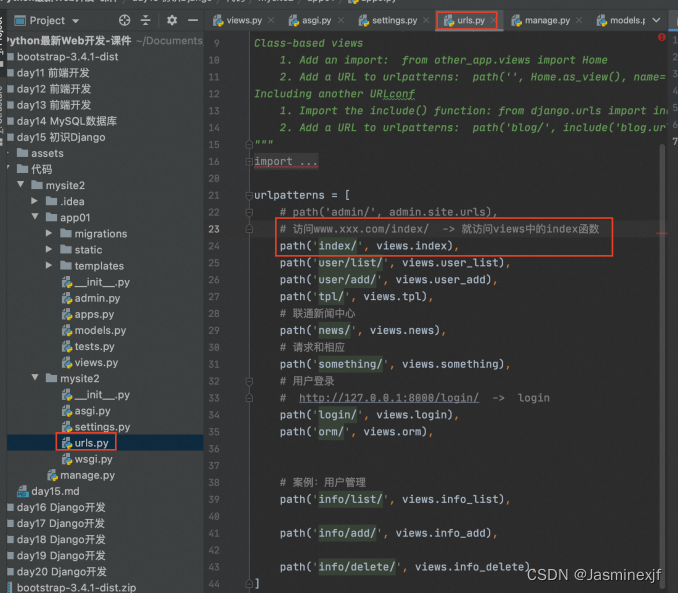678x593 pixels.
Task: Select day15 初识Django folder
Action: (x=56, y=137)
